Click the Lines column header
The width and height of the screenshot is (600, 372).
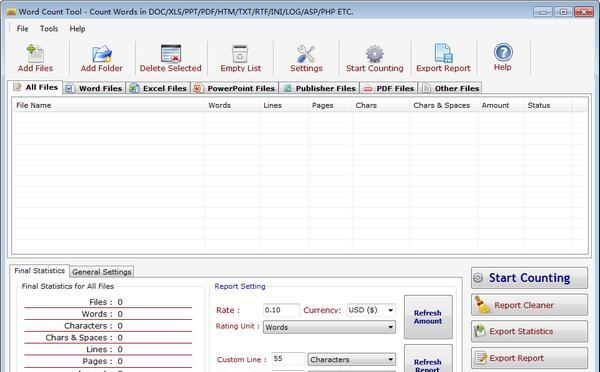[284, 105]
